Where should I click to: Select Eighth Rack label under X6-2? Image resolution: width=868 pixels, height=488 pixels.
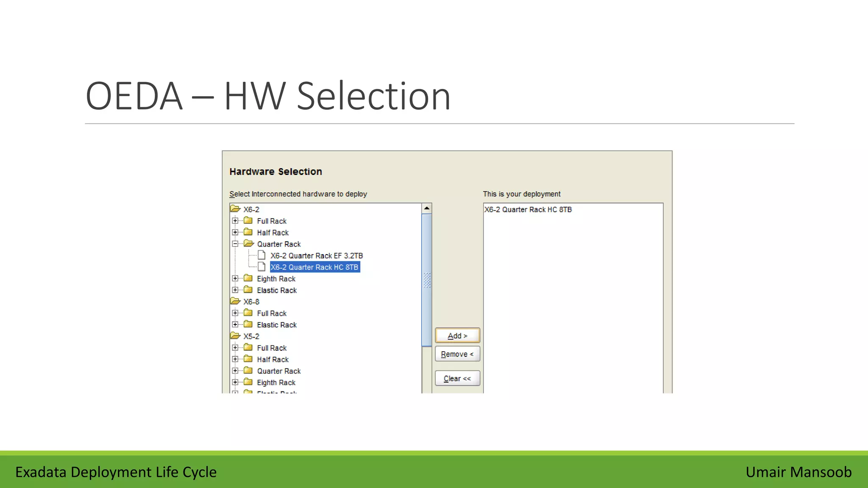pos(276,279)
